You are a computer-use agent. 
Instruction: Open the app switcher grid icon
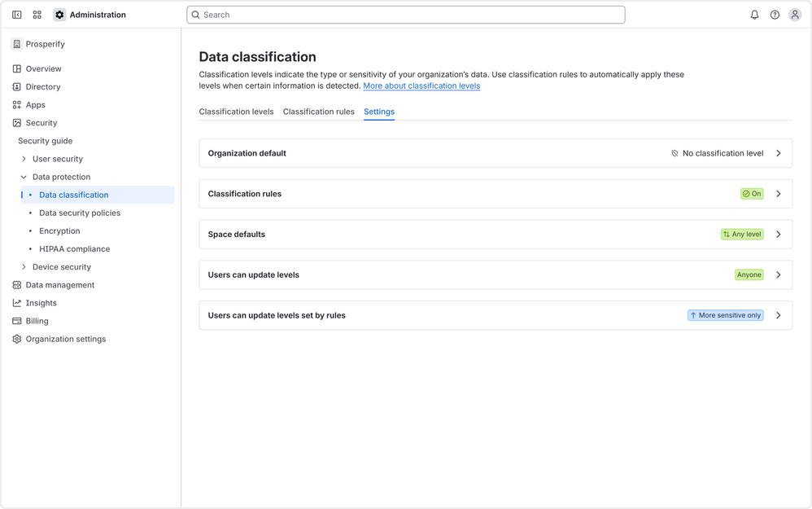tap(37, 15)
